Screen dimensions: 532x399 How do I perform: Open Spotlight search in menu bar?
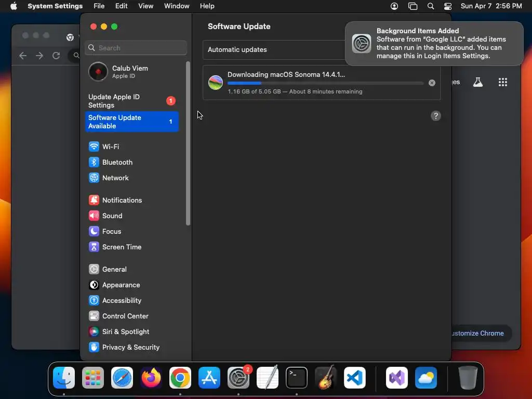pos(431,6)
